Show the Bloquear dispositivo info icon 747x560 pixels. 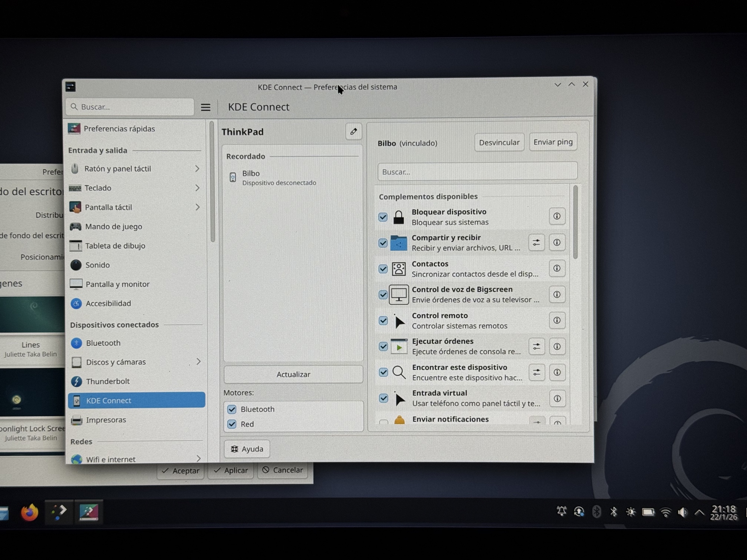(557, 216)
